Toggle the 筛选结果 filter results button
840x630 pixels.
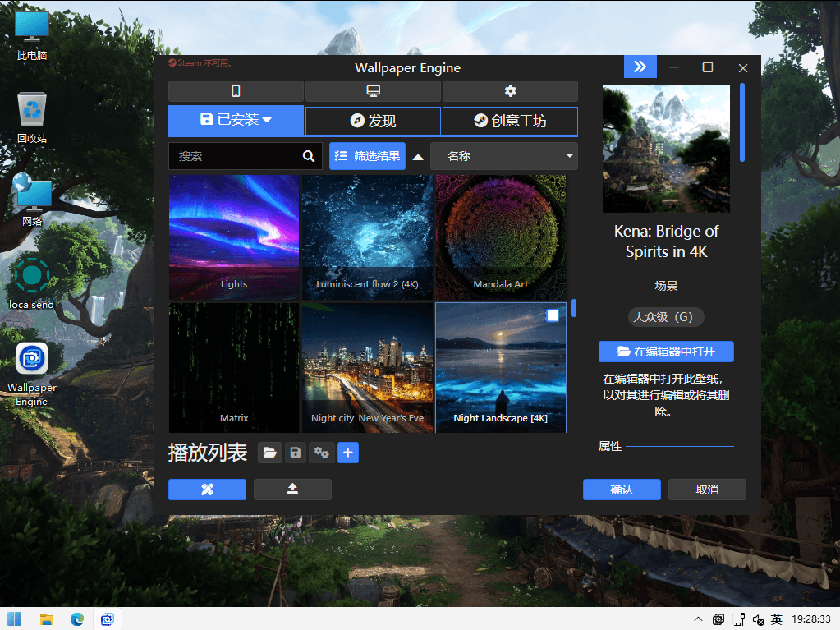[367, 156]
